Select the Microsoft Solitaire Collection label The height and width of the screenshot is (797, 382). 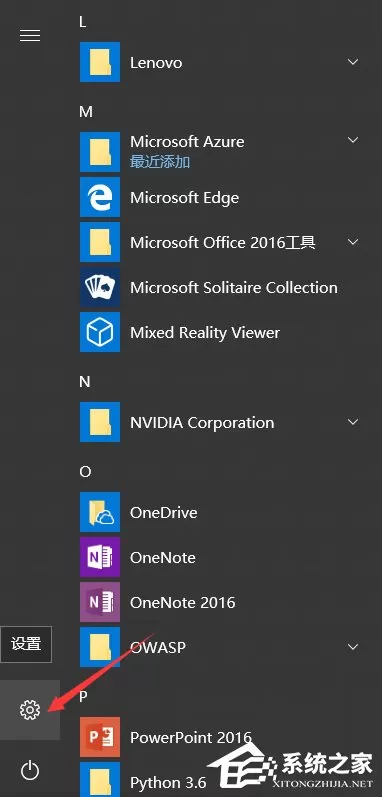[234, 288]
